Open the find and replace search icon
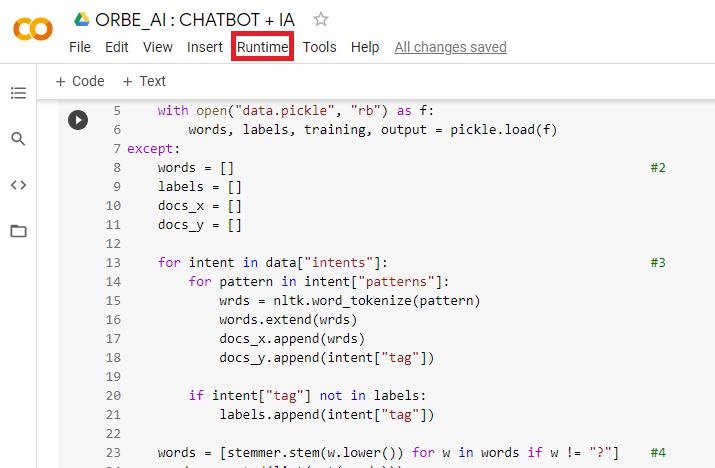This screenshot has height=468, width=715. click(x=18, y=139)
